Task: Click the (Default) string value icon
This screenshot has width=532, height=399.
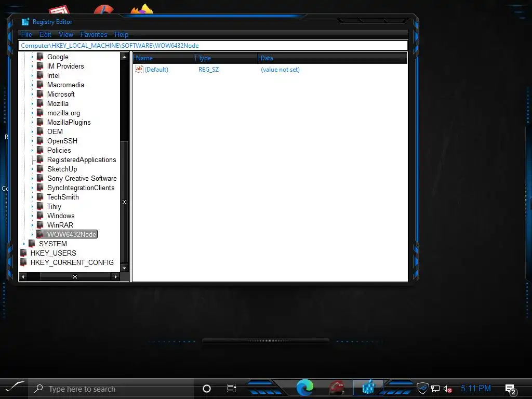Action: click(139, 69)
